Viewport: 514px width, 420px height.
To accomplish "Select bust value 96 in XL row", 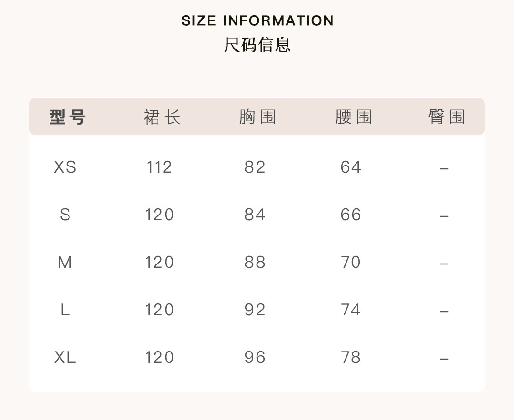I will click(x=255, y=358).
